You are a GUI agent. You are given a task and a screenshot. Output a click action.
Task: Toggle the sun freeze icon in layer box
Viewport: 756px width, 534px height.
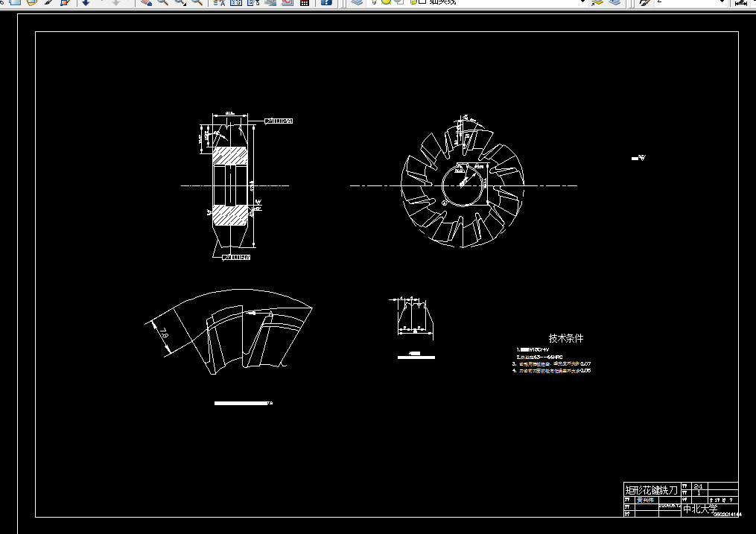coord(386,1)
